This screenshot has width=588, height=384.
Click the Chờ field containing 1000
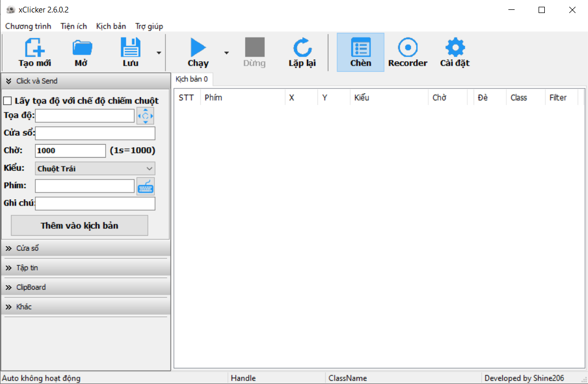[70, 151]
